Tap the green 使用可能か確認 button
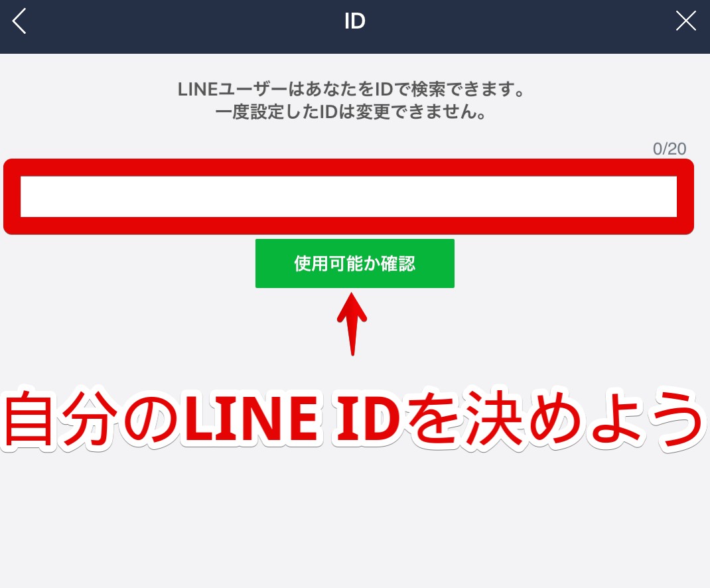Screen dimensions: 710x588 coord(354,263)
